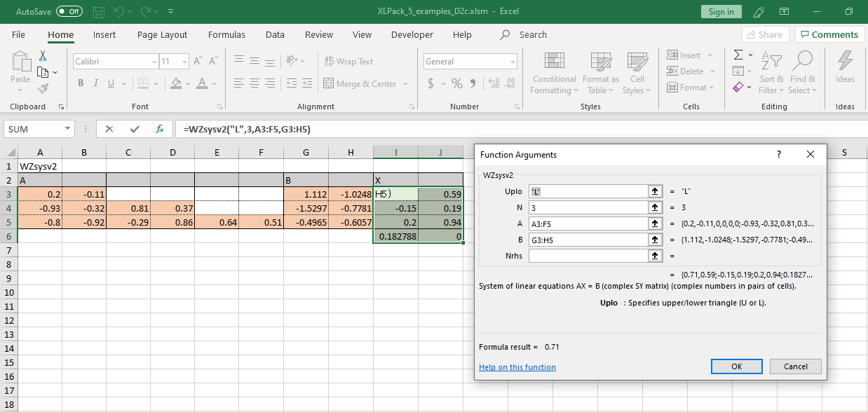The height and width of the screenshot is (412, 868).
Task: Click the Font Color red A swatch
Action: (203, 83)
